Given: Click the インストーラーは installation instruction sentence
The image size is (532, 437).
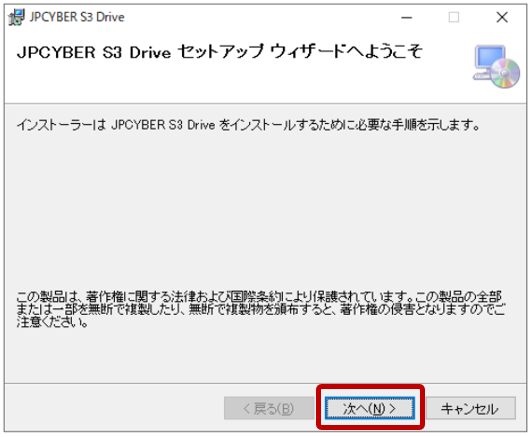Looking at the screenshot, I should pyautogui.click(x=248, y=125).
